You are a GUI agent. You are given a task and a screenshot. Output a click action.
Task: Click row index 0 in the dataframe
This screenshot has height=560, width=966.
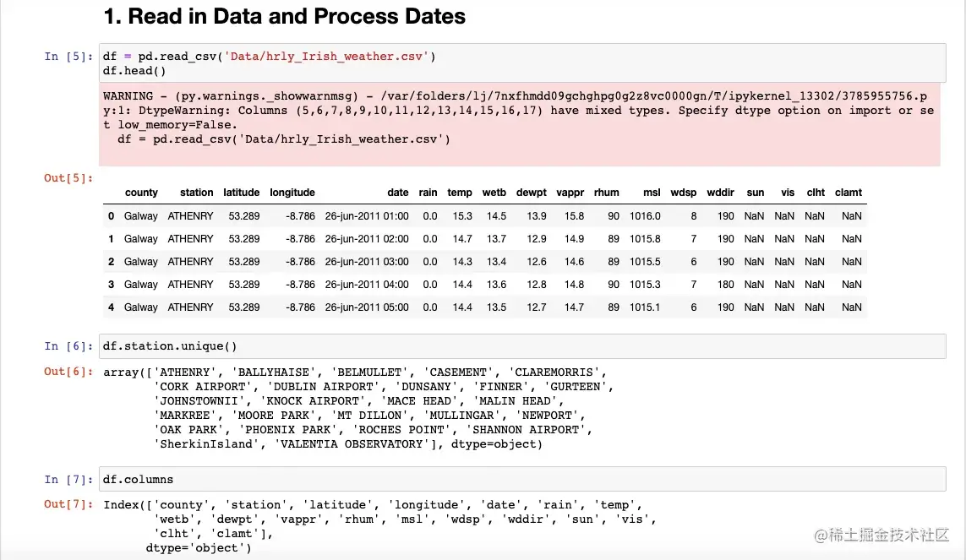(x=111, y=216)
